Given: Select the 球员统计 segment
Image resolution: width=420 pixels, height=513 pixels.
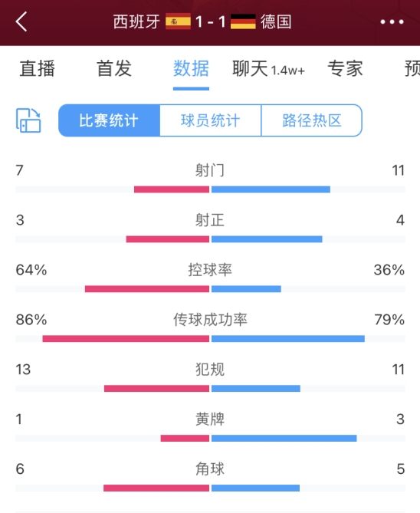Looking at the screenshot, I should [x=211, y=120].
